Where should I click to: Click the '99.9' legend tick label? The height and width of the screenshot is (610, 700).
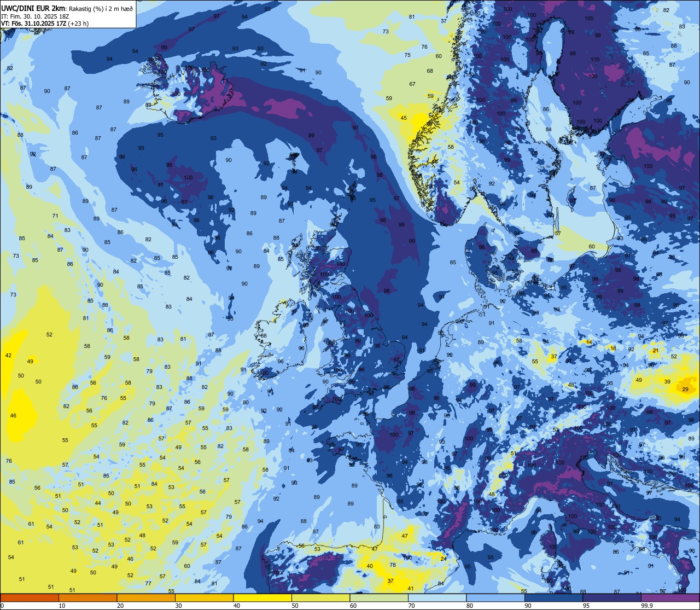coord(647,606)
